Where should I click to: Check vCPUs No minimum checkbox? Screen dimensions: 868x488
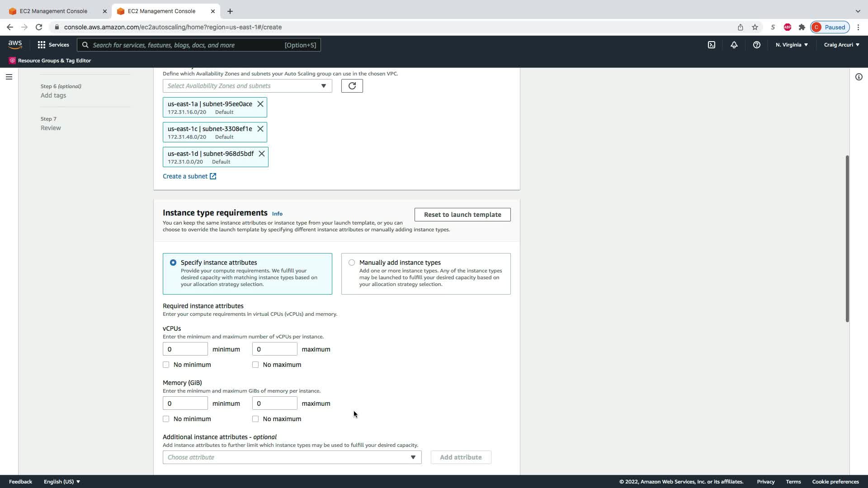(166, 365)
